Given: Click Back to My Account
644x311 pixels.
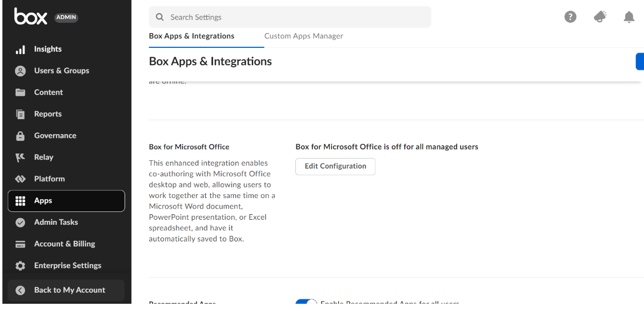Looking at the screenshot, I should tap(66, 290).
